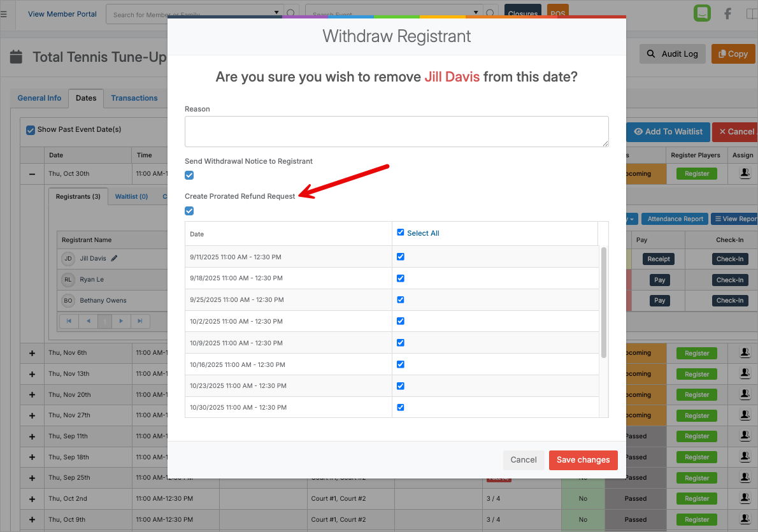Uncheck Send Withdrawal Notice to Registrant
The width and height of the screenshot is (758, 532).
(189, 175)
